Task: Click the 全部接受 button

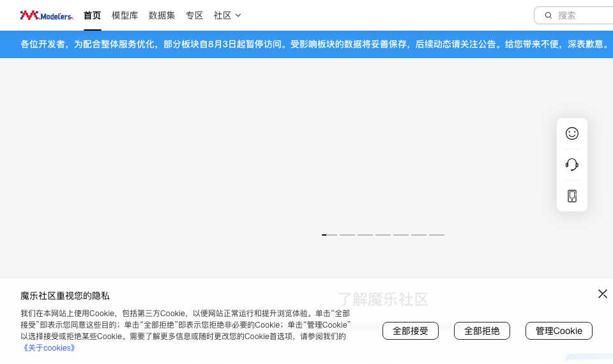Action: 411,331
